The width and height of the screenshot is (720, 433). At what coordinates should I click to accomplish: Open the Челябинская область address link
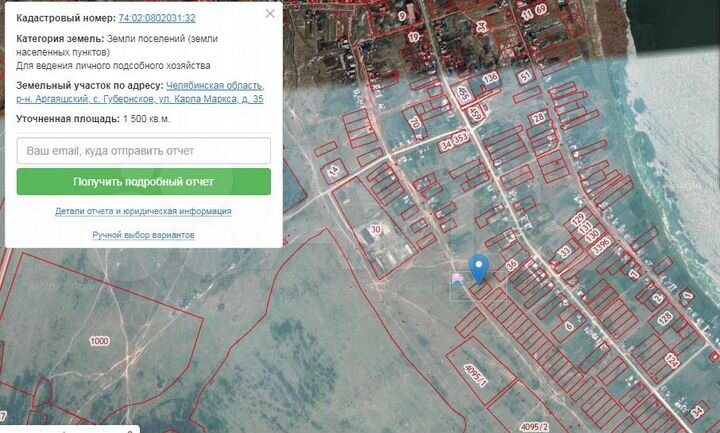[215, 86]
